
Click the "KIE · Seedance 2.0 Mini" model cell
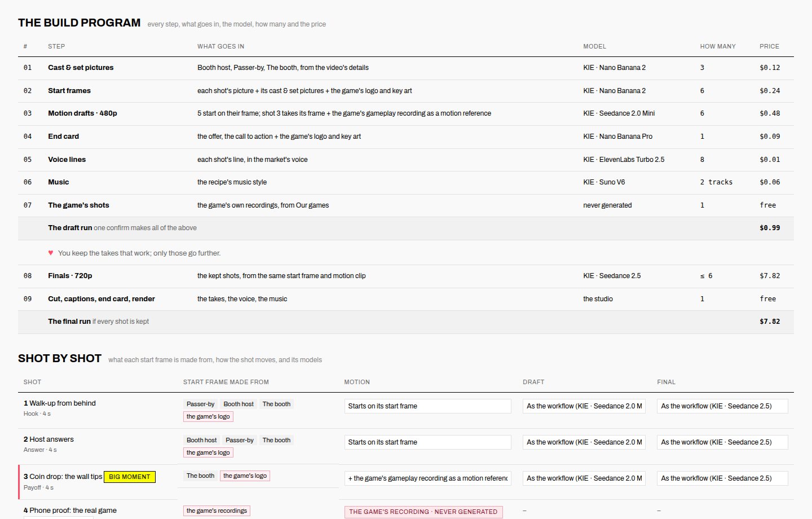(x=619, y=113)
